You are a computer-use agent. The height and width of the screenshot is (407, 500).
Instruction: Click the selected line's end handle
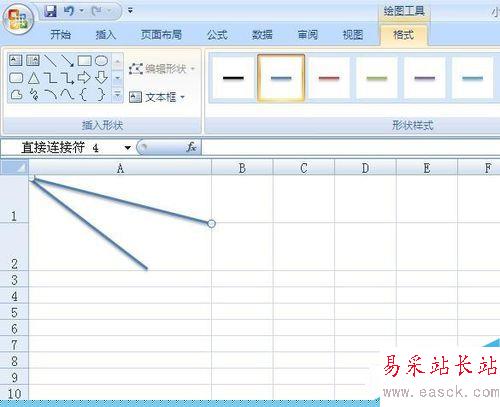pyautogui.click(x=211, y=224)
